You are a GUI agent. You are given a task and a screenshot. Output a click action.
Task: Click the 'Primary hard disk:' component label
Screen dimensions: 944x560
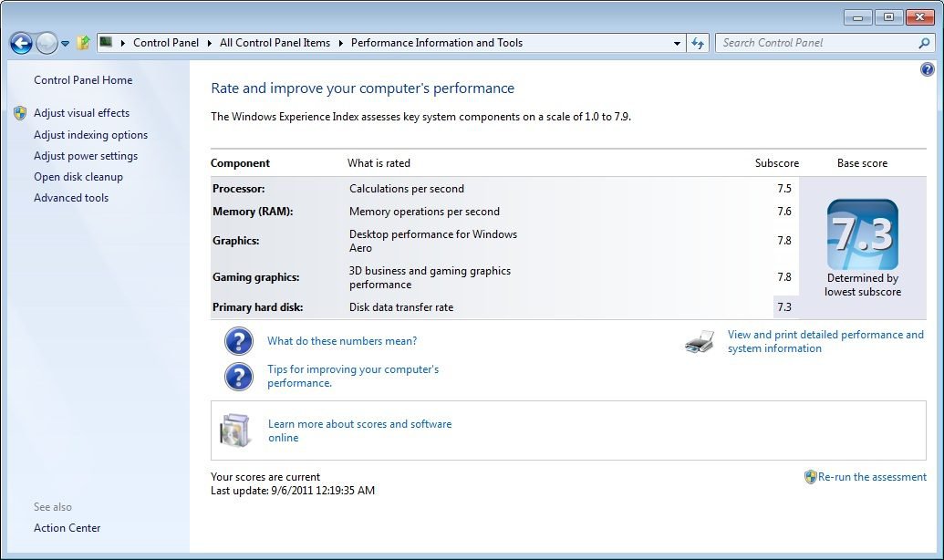(258, 307)
